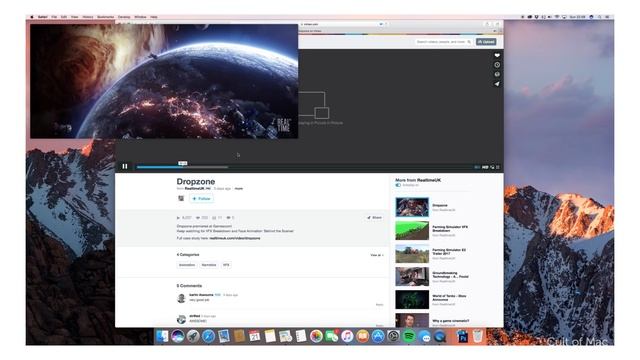View all categories
The height and width of the screenshot is (360, 640).
pyautogui.click(x=377, y=255)
